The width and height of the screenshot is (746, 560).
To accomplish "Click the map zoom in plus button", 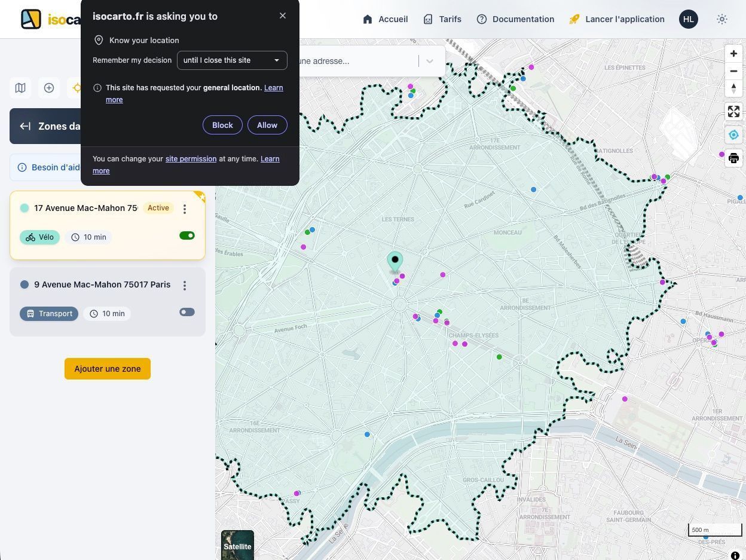I will [x=733, y=54].
